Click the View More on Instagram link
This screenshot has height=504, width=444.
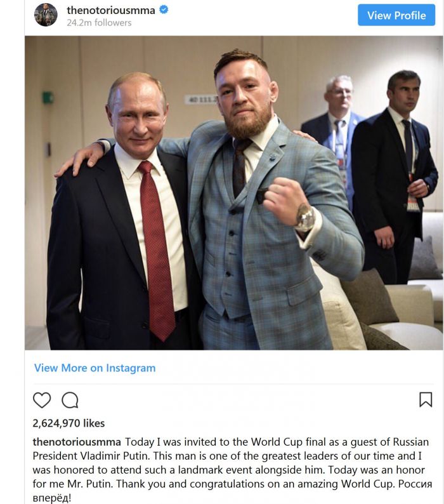(95, 368)
